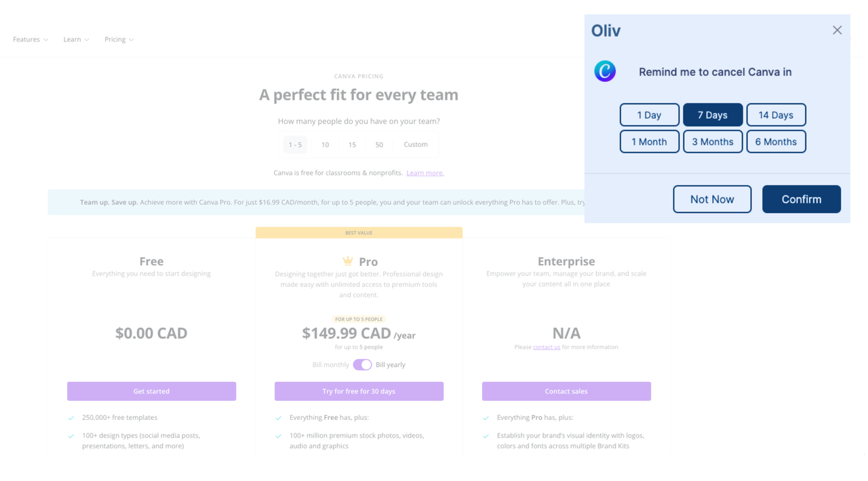Click the Get started button
The width and height of the screenshot is (868, 481).
click(x=151, y=391)
